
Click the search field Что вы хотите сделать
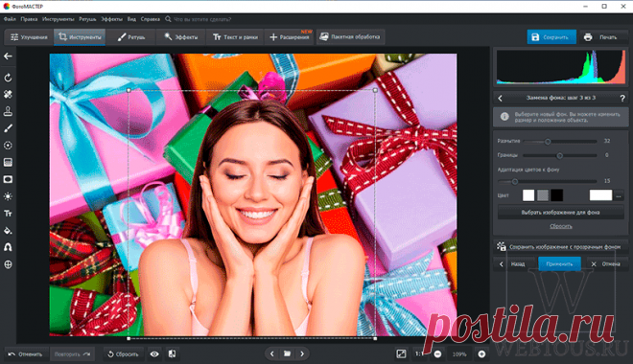coord(202,19)
